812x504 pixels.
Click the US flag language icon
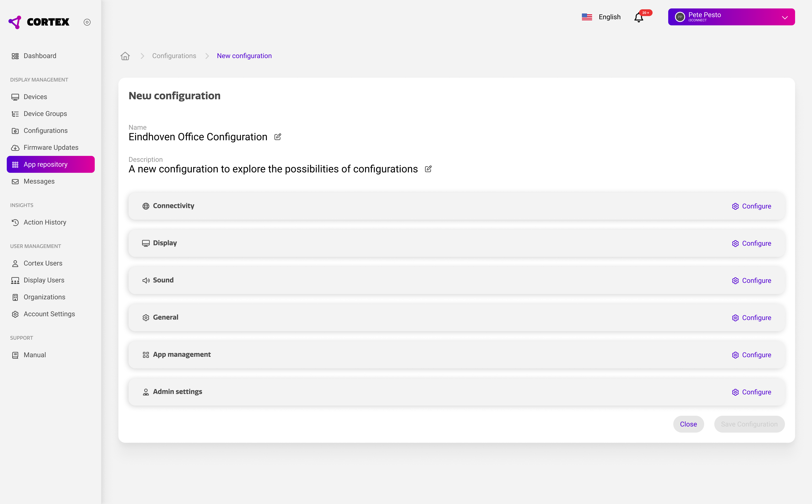[587, 17]
